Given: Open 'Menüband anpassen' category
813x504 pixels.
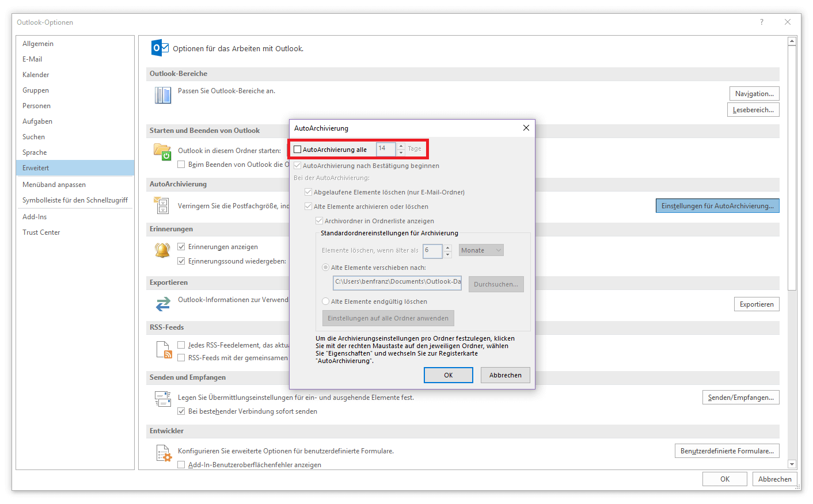Looking at the screenshot, I should pos(75,185).
